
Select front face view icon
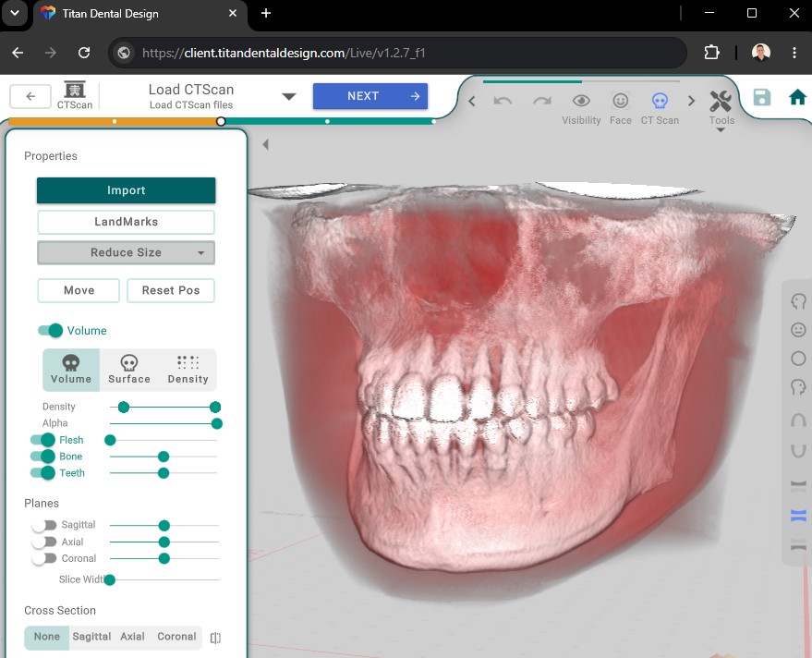(x=798, y=330)
